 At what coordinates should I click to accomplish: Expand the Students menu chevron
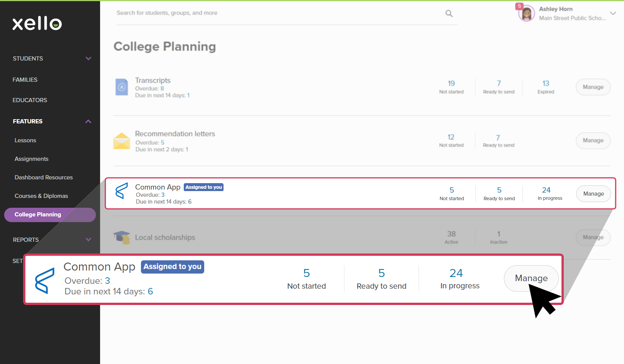pyautogui.click(x=88, y=59)
